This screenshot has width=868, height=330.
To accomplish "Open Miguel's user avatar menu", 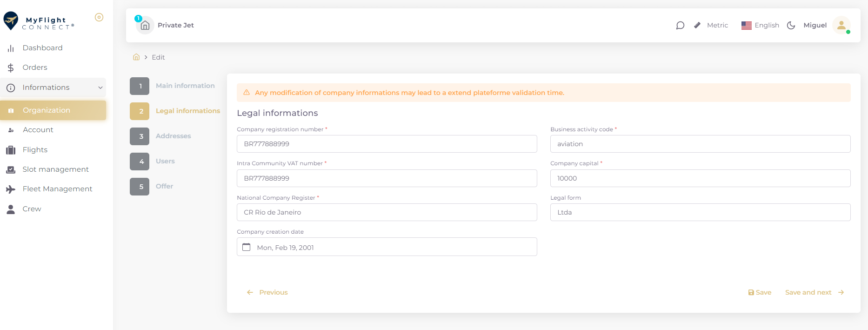I will tap(841, 25).
